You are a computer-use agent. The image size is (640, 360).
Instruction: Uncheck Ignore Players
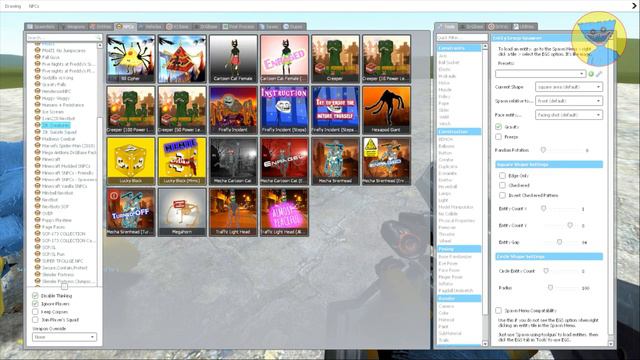36,304
